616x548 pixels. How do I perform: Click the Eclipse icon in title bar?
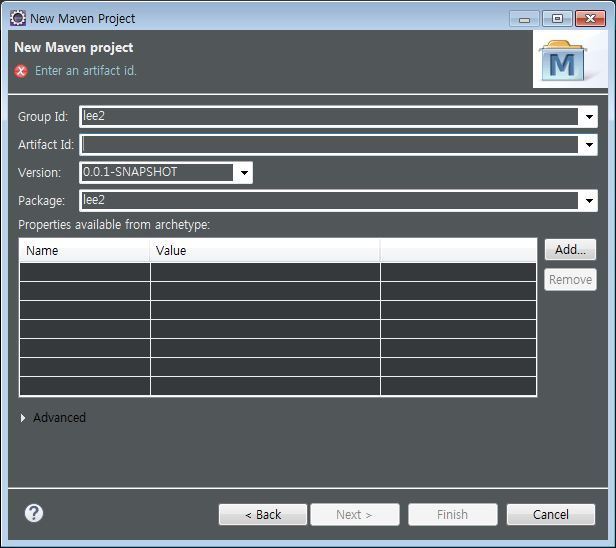pyautogui.click(x=18, y=18)
